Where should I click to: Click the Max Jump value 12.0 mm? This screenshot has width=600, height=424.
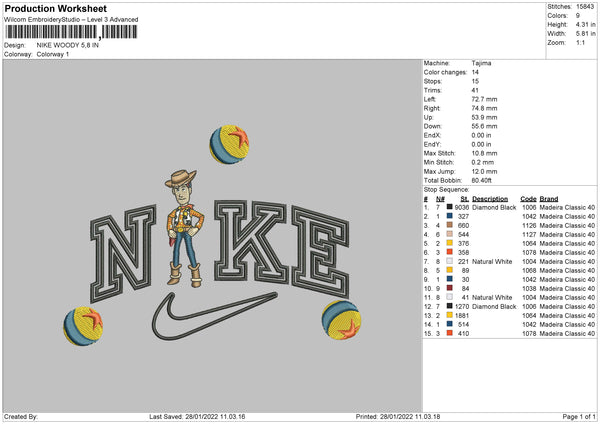point(484,171)
